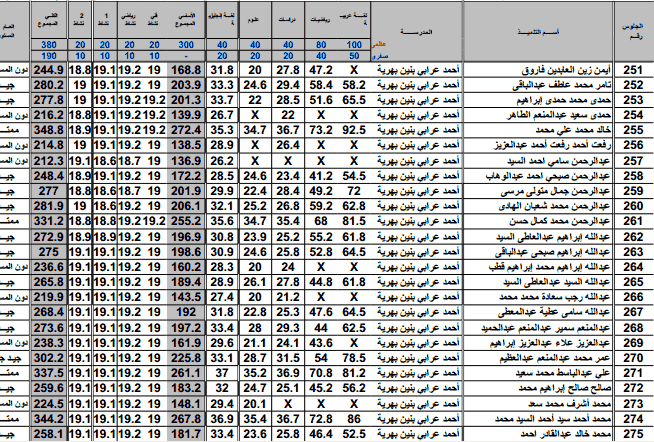The width and height of the screenshot is (654, 442).
Task: Select the total score cell 302.2
Action: pyautogui.click(x=49, y=358)
